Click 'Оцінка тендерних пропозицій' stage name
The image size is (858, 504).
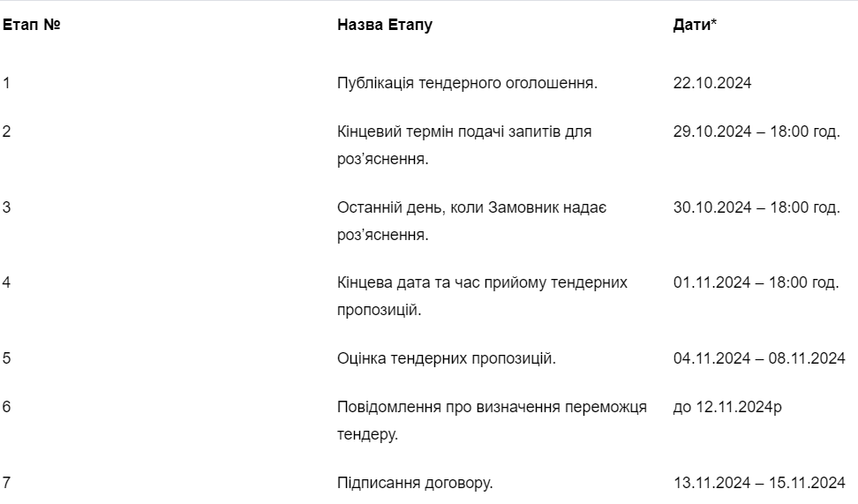(x=447, y=359)
